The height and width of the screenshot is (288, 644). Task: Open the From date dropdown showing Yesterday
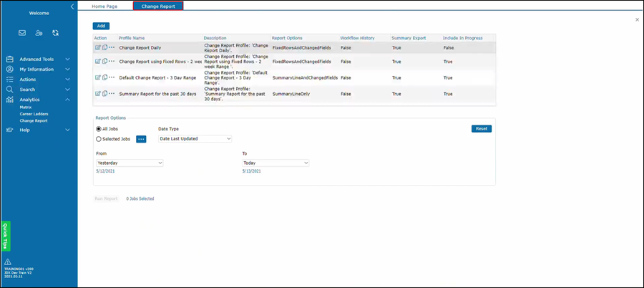(130, 163)
